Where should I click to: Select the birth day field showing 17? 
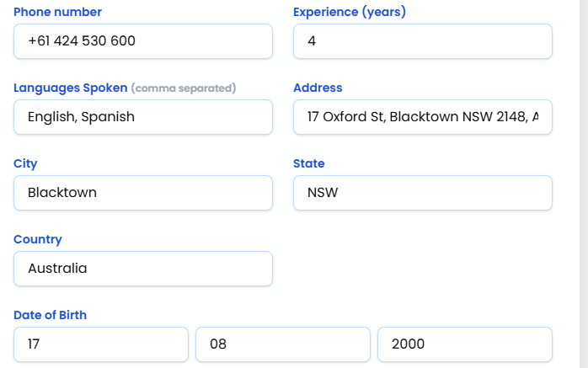point(101,344)
